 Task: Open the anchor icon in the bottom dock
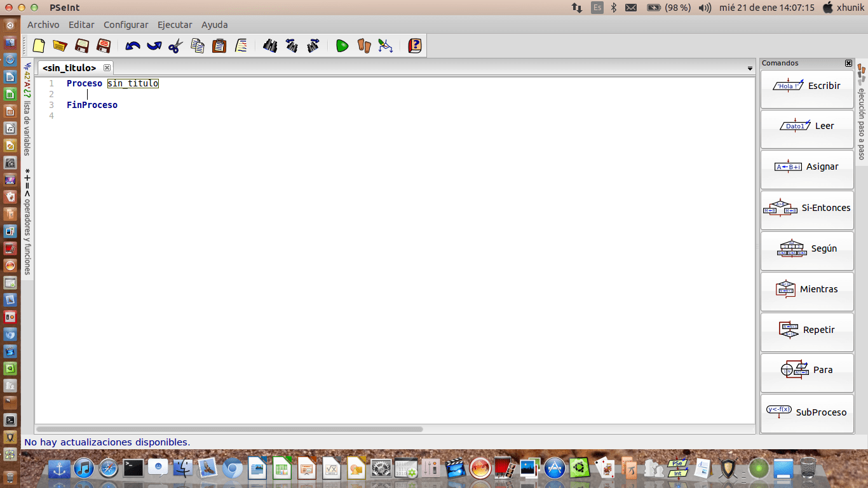coord(59,469)
